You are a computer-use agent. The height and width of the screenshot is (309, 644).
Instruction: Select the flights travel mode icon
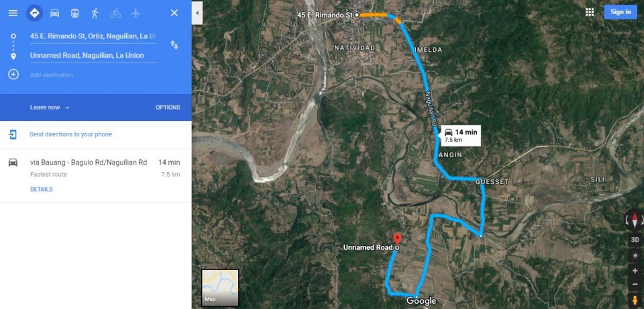point(136,13)
